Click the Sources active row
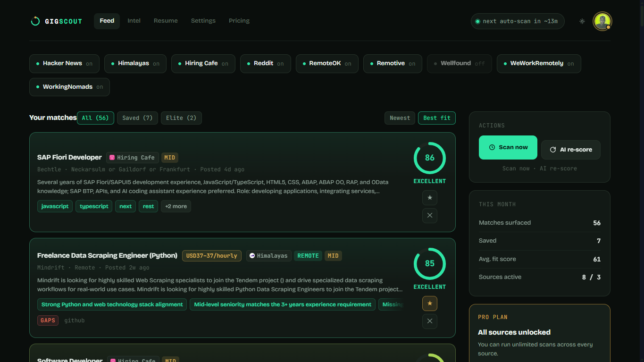Viewport: 644px width, 362px height. [540, 277]
